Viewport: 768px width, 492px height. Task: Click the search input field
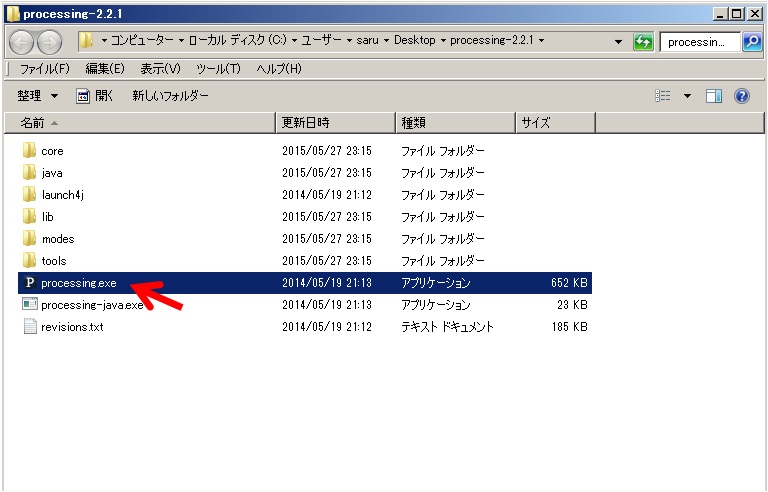point(700,42)
